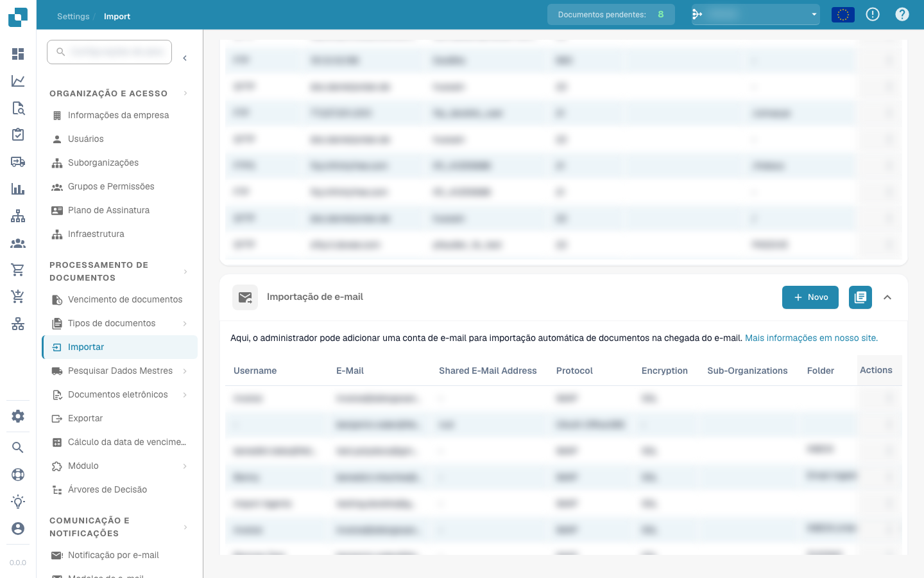The height and width of the screenshot is (578, 924).
Task: Open the settings gear icon in left rail
Action: point(18,416)
